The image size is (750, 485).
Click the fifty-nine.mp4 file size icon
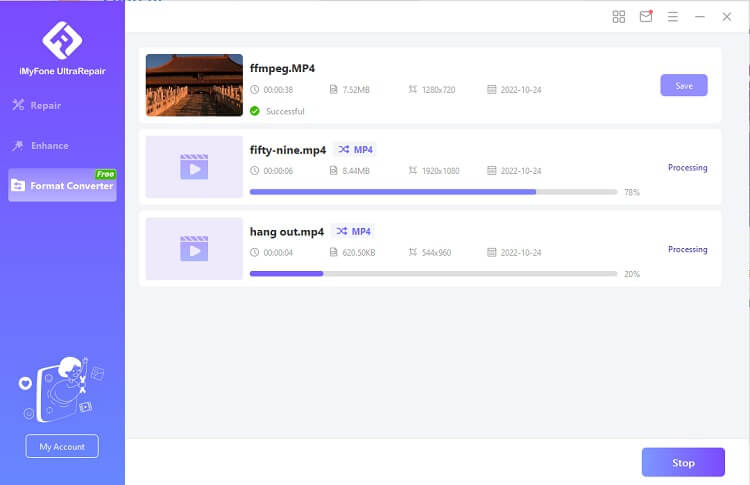point(333,171)
